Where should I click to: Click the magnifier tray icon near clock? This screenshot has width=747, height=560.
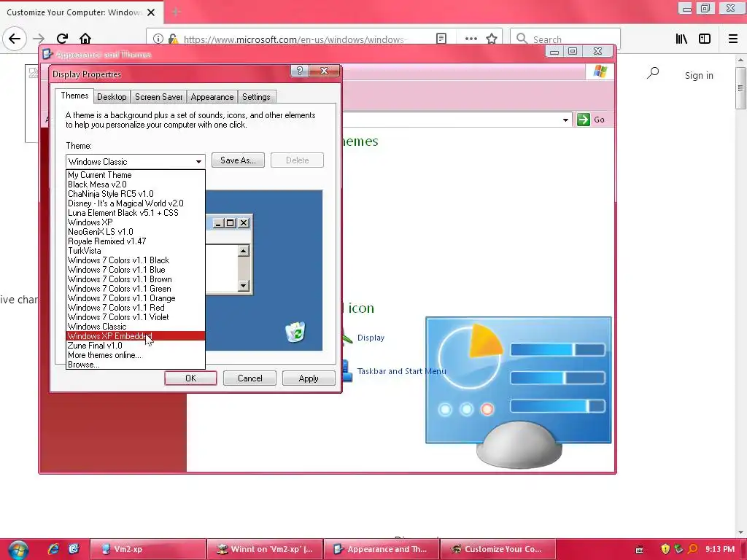[x=693, y=549]
